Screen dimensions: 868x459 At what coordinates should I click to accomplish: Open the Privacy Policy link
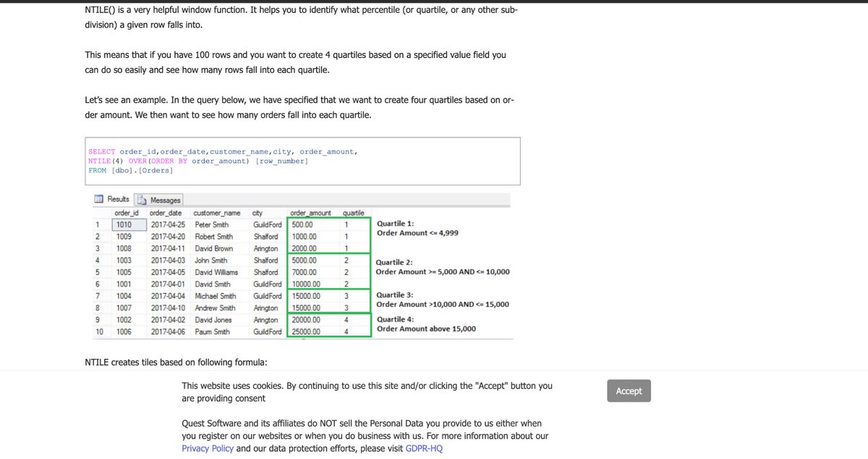tap(208, 449)
